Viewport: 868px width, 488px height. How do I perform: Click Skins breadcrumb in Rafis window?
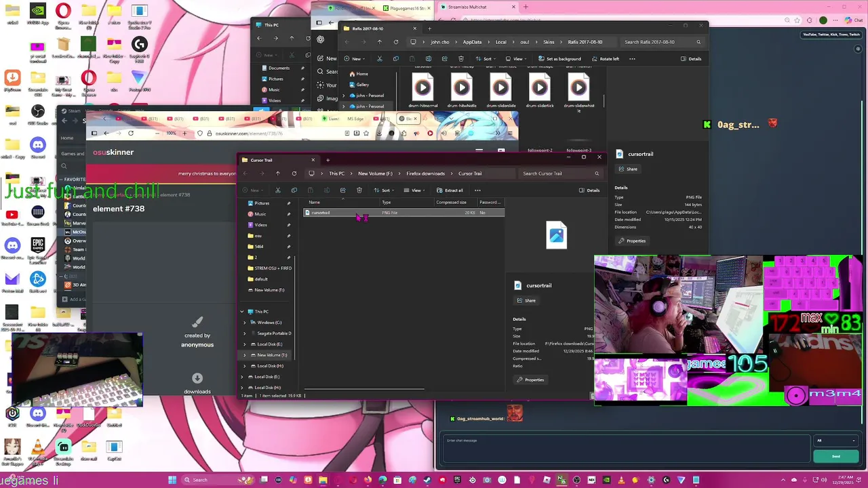point(549,42)
